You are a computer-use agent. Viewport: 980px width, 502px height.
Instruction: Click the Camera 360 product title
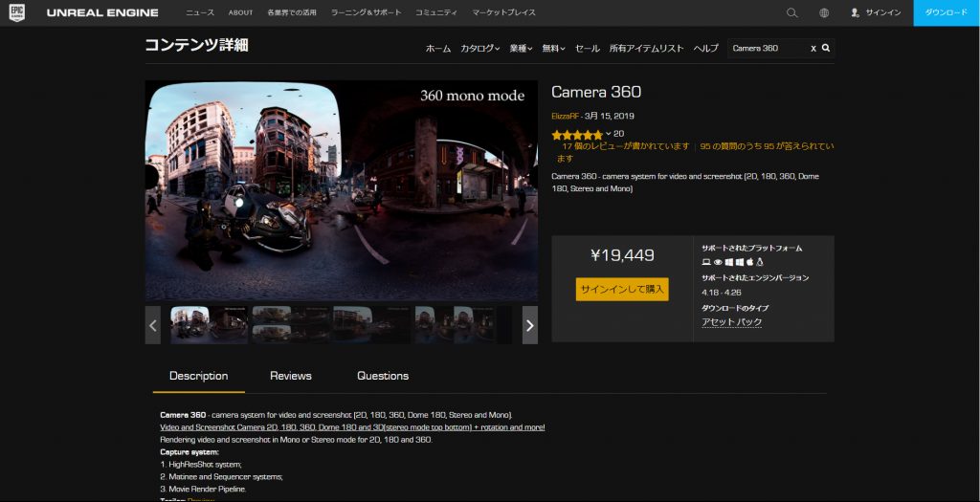596,92
